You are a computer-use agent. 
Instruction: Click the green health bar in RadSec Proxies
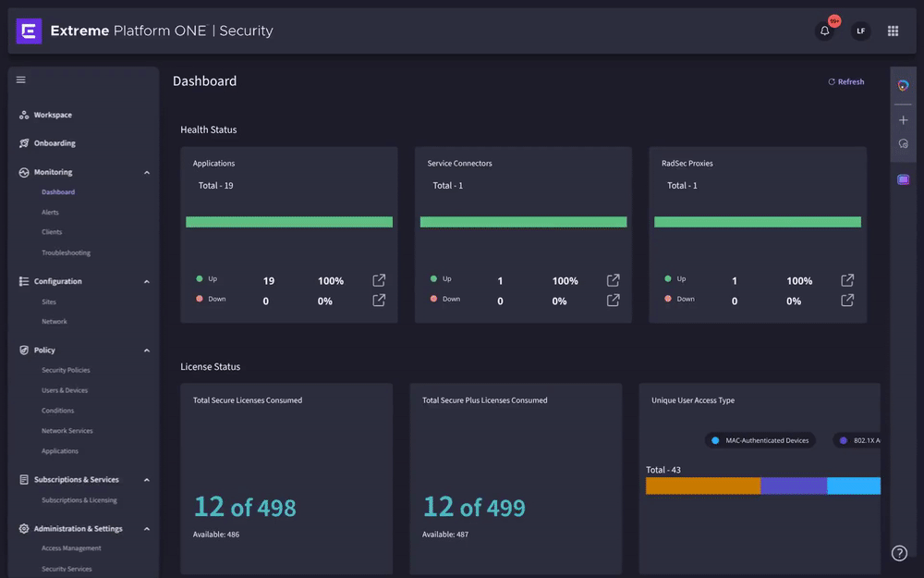tap(759, 222)
